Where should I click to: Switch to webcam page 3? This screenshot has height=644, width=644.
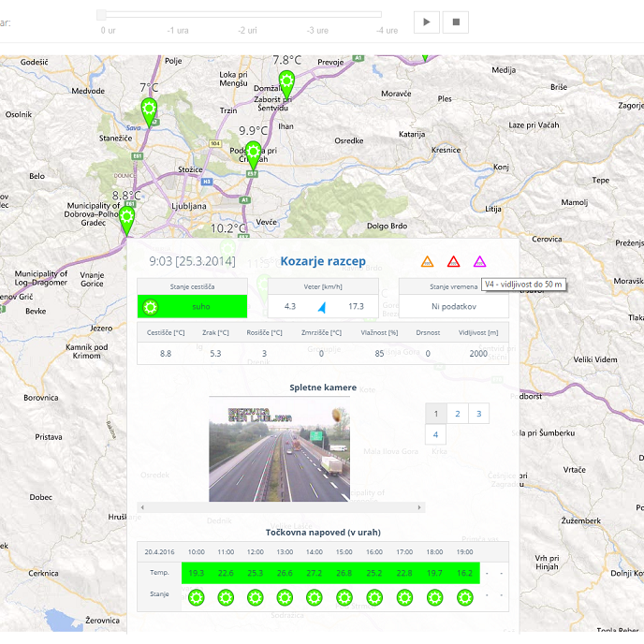(477, 414)
